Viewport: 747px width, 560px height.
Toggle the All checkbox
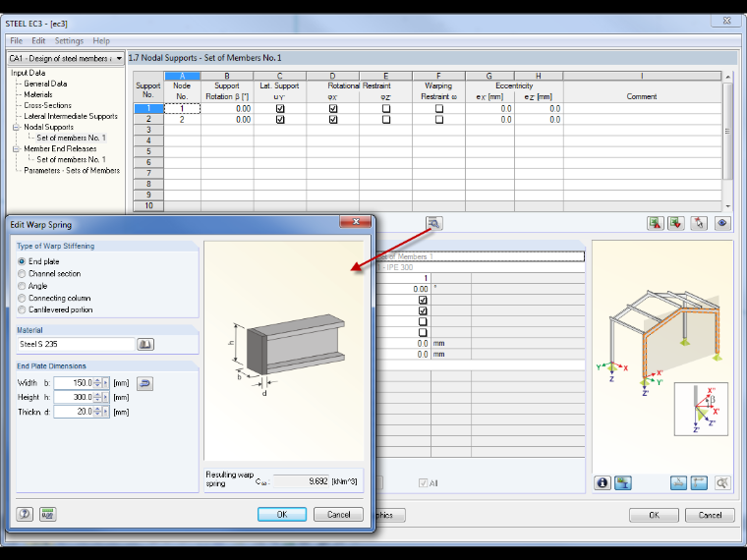click(423, 483)
